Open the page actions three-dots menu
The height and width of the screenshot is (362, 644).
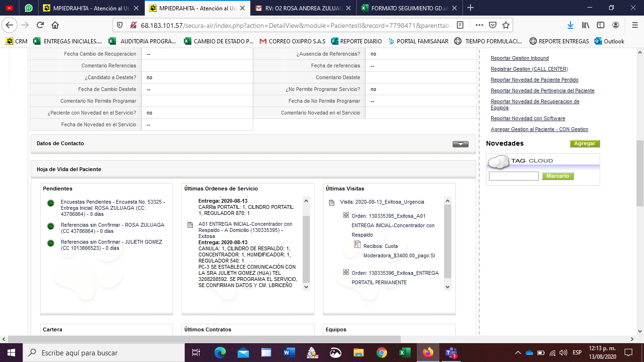479,25
